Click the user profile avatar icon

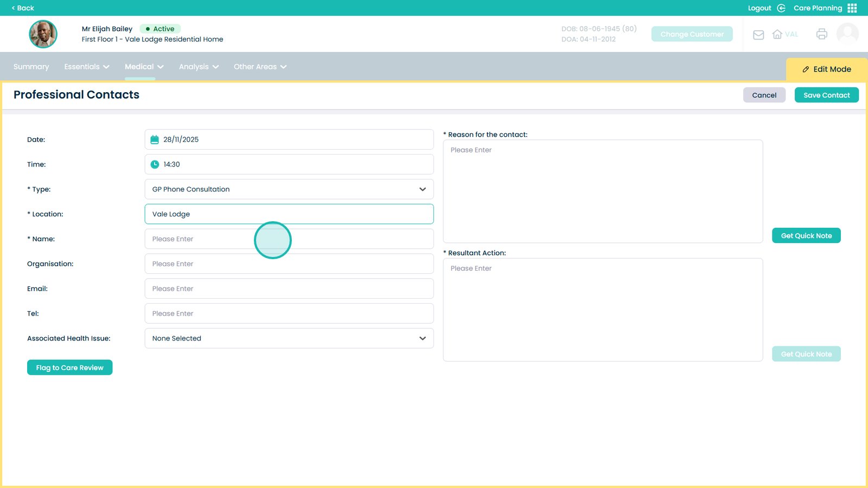847,34
